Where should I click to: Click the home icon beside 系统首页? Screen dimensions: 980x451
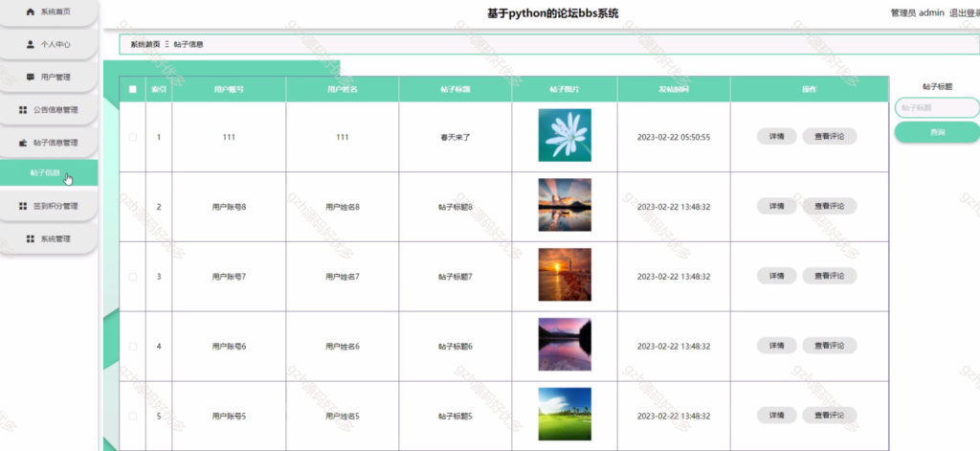[30, 11]
